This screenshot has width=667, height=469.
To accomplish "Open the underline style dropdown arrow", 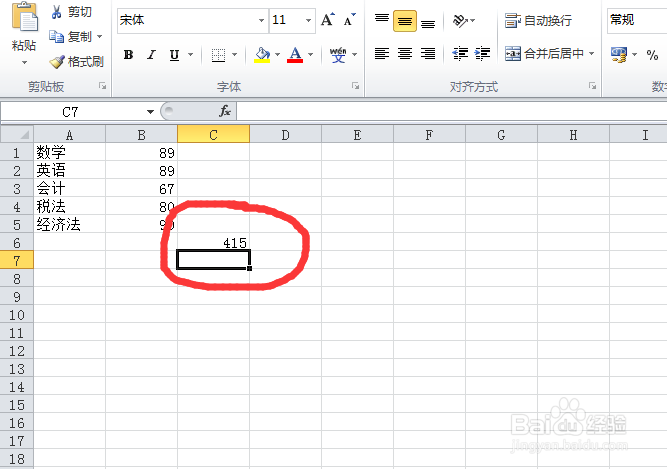I will point(191,54).
